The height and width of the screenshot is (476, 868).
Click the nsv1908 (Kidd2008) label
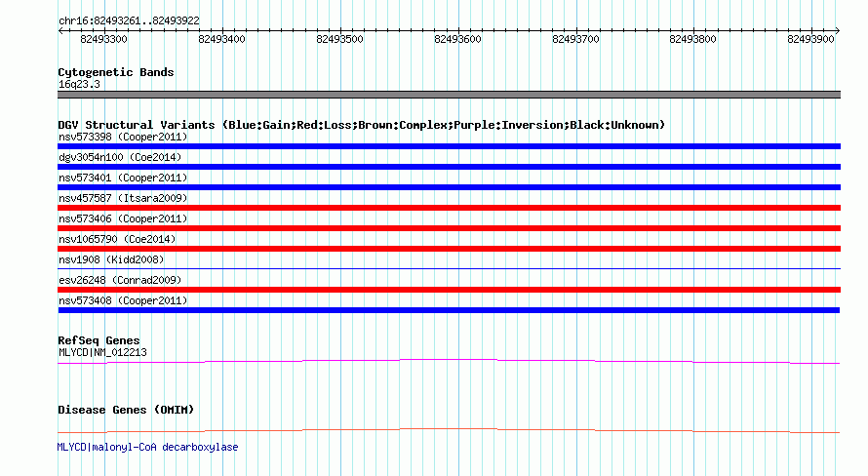pyautogui.click(x=111, y=259)
